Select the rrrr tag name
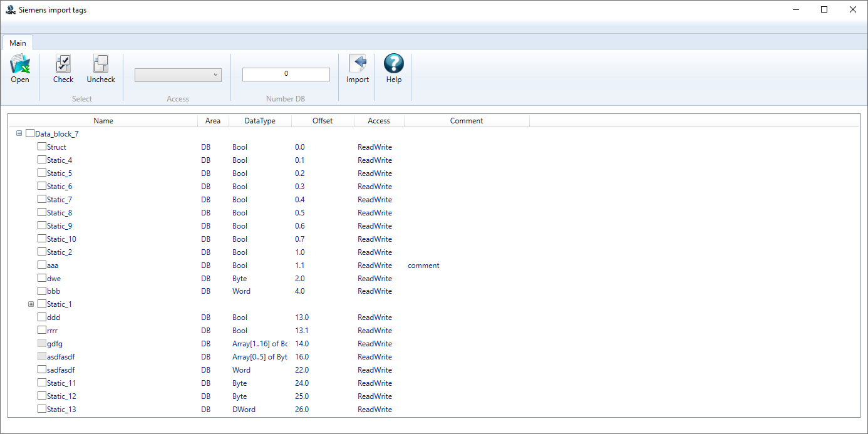 click(x=53, y=331)
